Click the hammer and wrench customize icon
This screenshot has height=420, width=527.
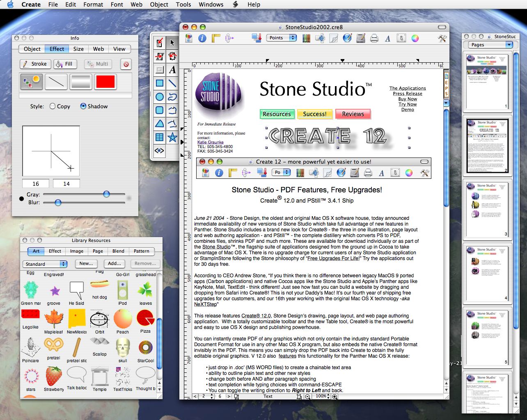tap(442, 38)
